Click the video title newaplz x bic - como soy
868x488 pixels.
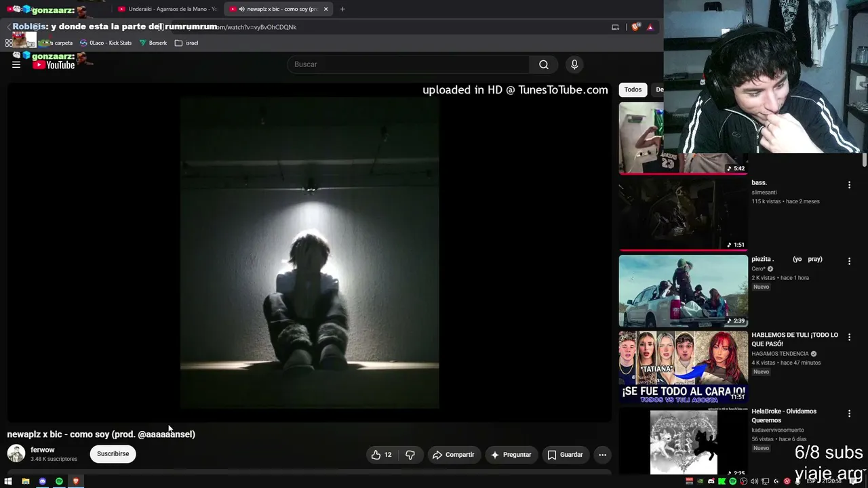tap(101, 434)
